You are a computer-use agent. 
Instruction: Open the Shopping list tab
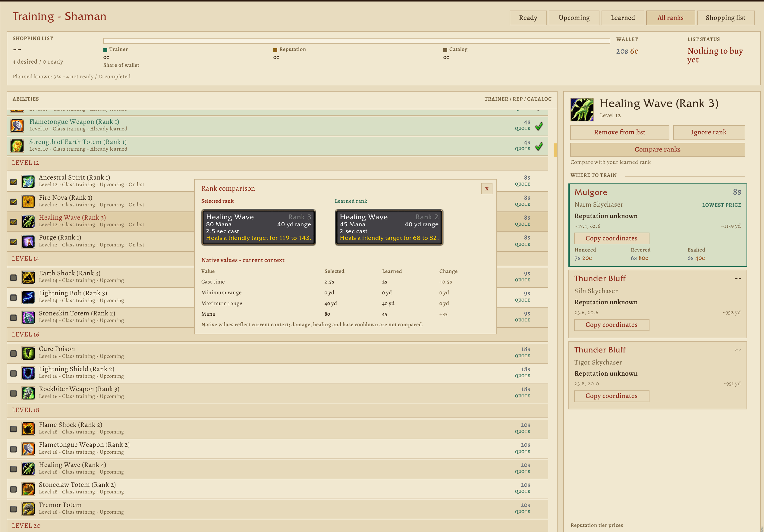(725, 18)
